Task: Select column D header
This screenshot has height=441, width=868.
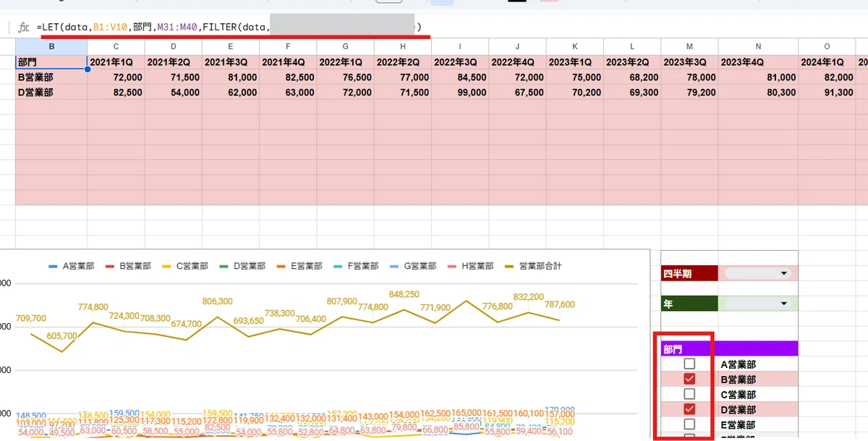Action: coord(173,47)
